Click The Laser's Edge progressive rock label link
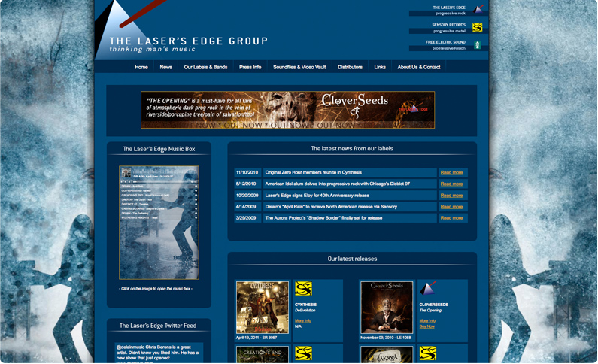Image resolution: width=598 pixels, height=364 pixels. tap(448, 11)
